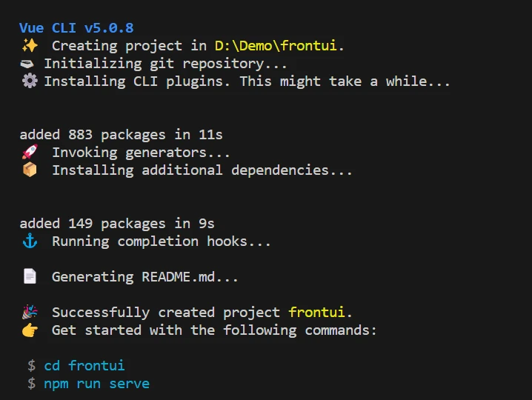Screen dimensions: 532x400
Task: Click the package box icon for additional dependencies
Action: 30,170
